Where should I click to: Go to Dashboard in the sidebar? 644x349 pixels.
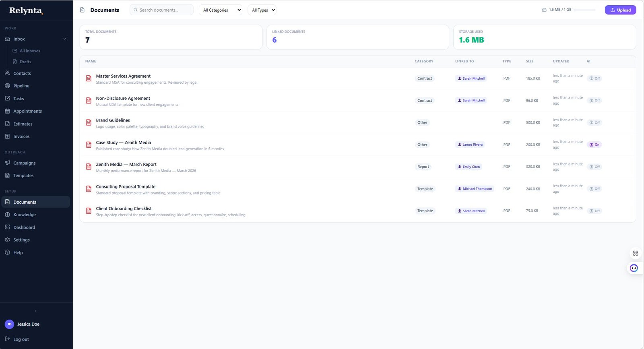tap(24, 227)
